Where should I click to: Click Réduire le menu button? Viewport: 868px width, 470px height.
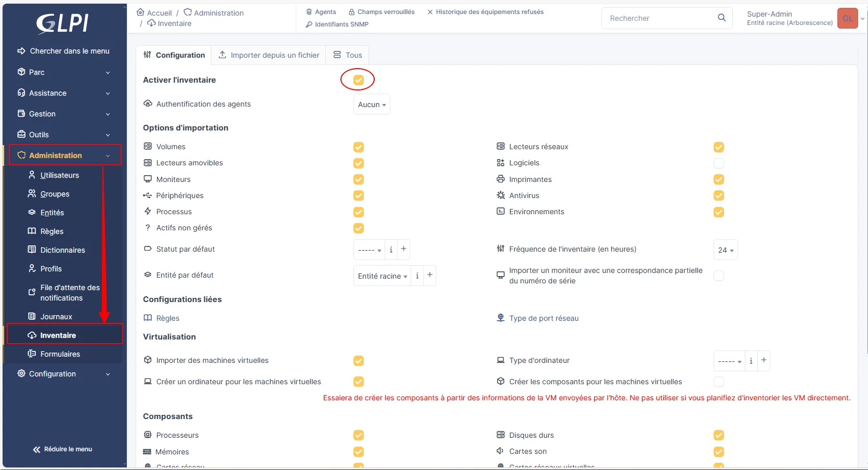[x=62, y=449]
